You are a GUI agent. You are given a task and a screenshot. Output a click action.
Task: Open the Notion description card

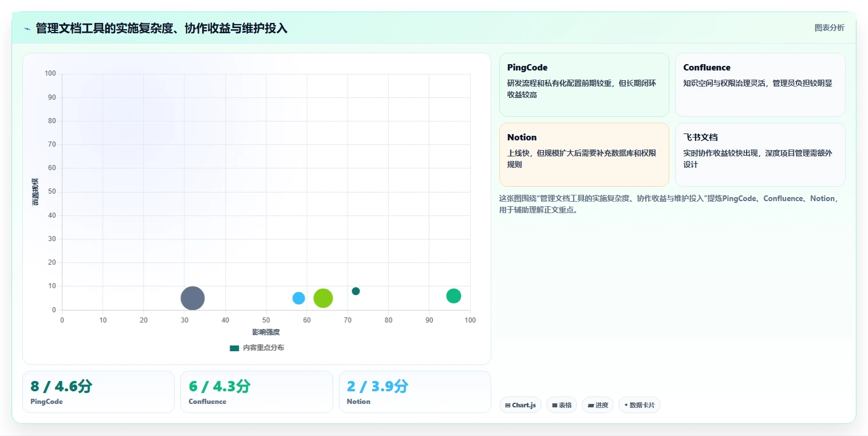point(584,155)
